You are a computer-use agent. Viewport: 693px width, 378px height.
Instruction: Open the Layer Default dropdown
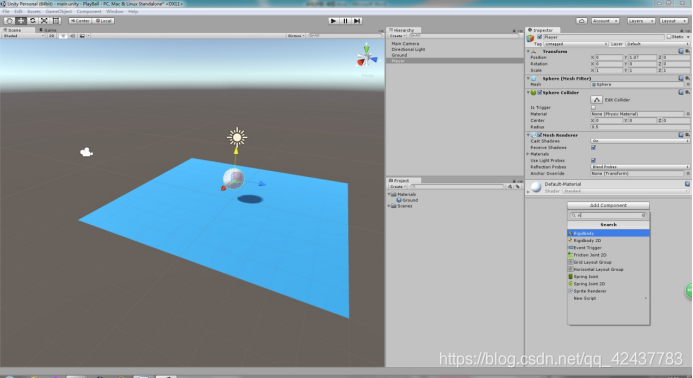[657, 44]
